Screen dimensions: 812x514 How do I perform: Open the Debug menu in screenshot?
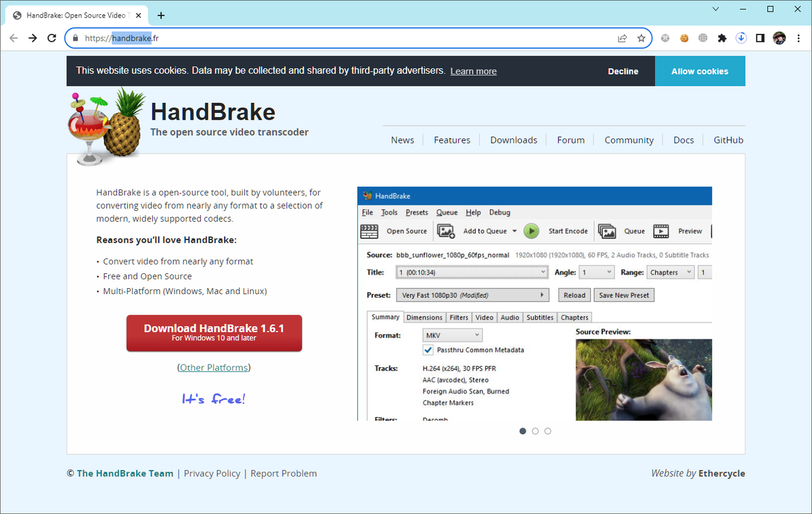tap(499, 212)
